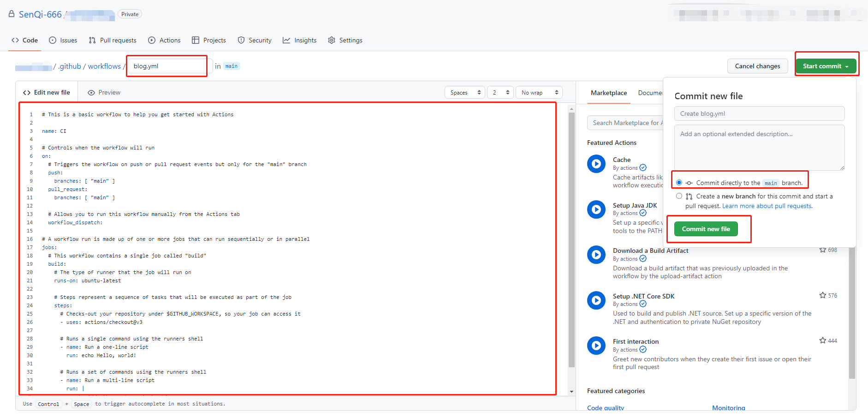Click the 698 star icon
The height and width of the screenshot is (418, 868).
tap(822, 250)
